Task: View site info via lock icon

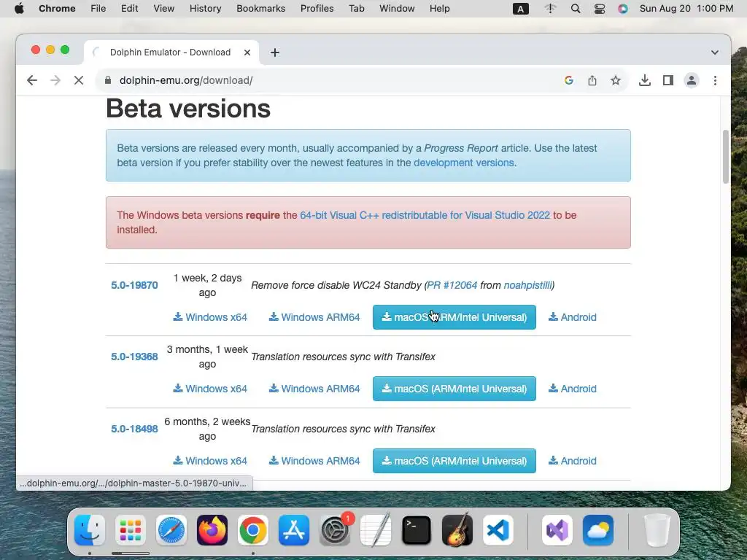Action: pyautogui.click(x=108, y=80)
